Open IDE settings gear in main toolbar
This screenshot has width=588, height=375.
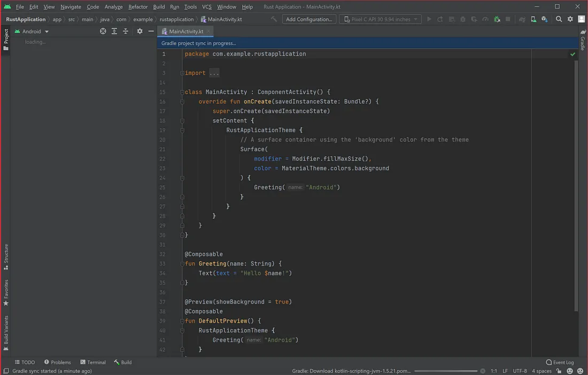pos(570,19)
